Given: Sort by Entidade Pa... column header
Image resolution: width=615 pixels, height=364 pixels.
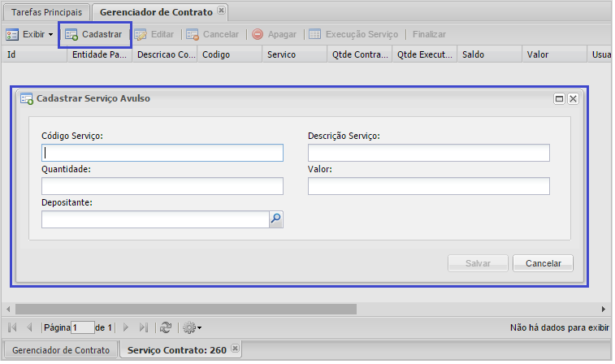Looking at the screenshot, I should [x=100, y=54].
